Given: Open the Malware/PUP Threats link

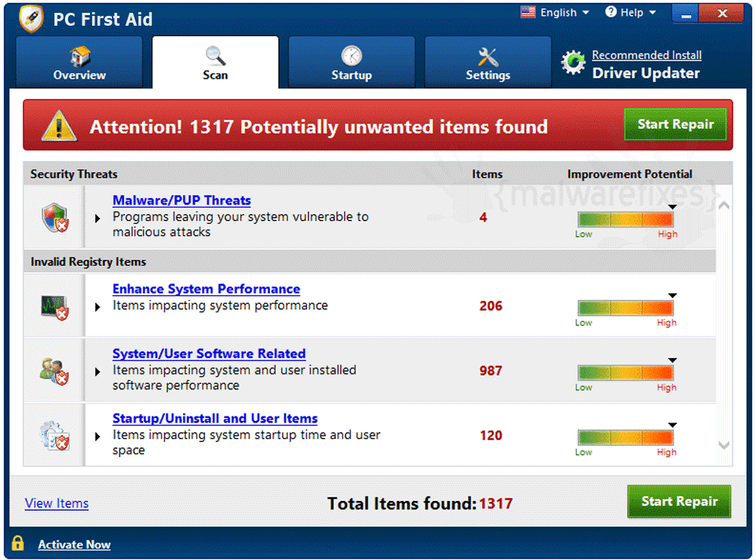Looking at the screenshot, I should coord(181,200).
